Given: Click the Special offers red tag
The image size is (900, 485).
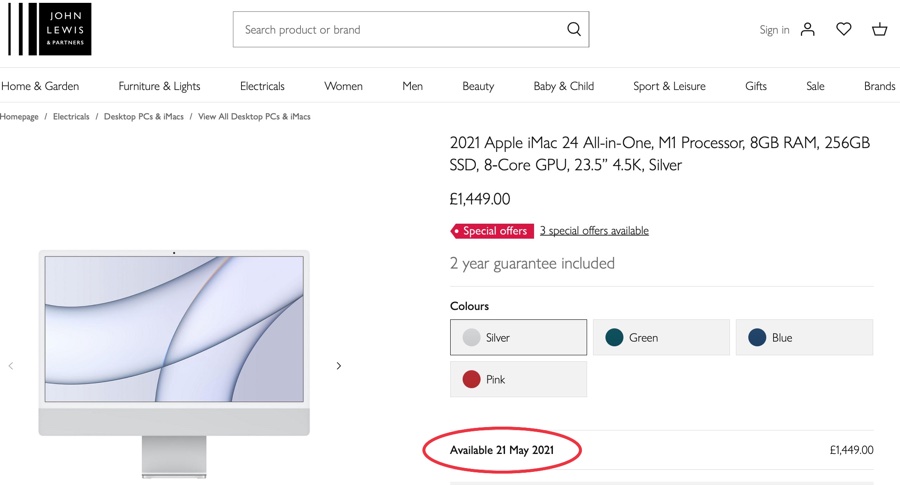Looking at the screenshot, I should click(x=492, y=231).
